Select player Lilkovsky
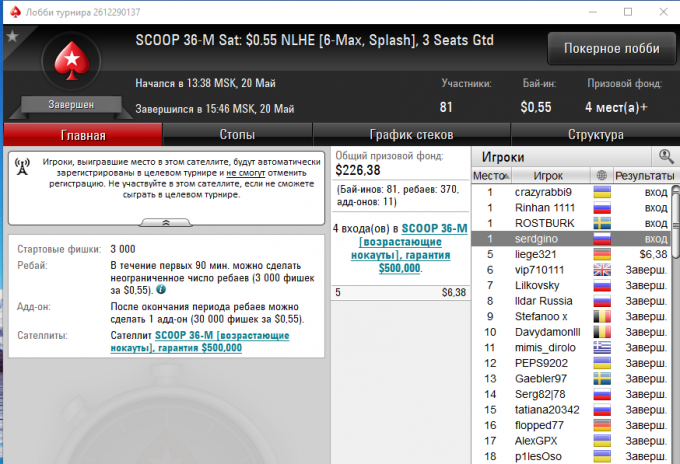This screenshot has width=680, height=464. (571, 285)
